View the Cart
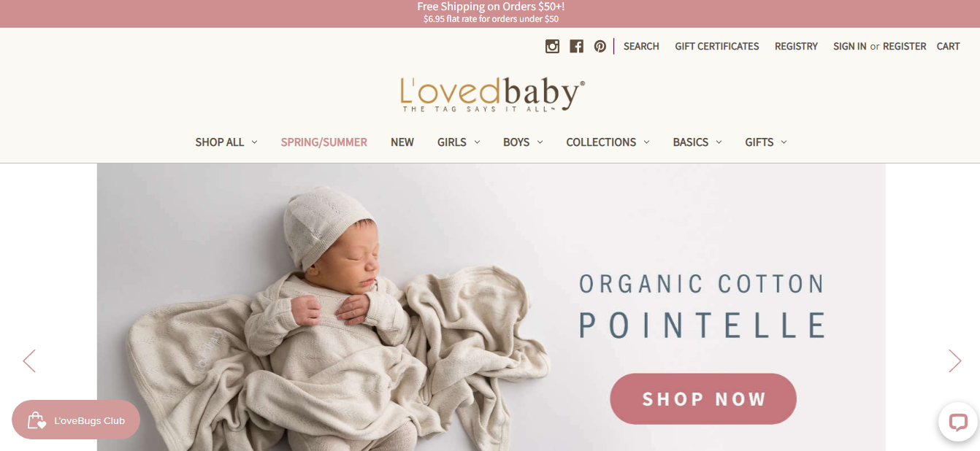The height and width of the screenshot is (451, 980). tap(948, 46)
